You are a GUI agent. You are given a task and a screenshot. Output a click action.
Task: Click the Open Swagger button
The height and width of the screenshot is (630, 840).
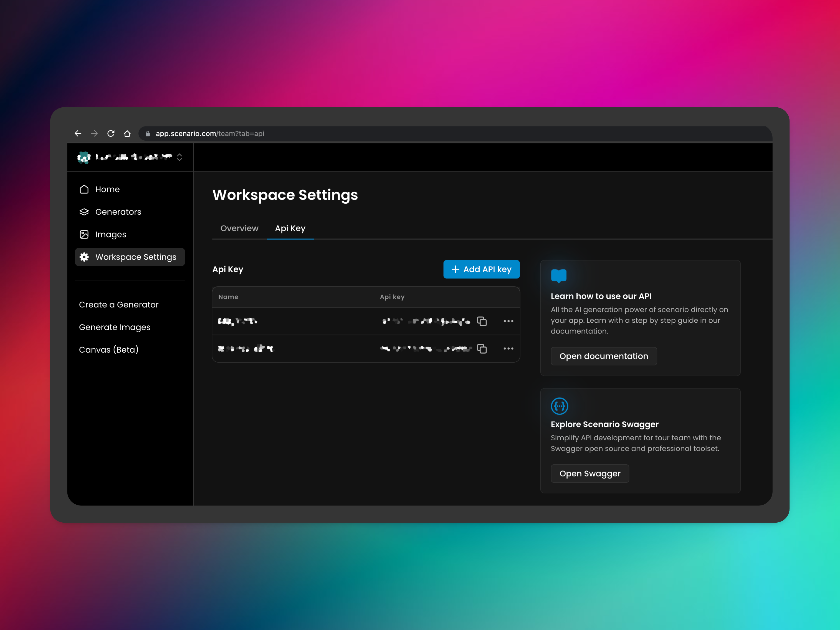tap(590, 474)
